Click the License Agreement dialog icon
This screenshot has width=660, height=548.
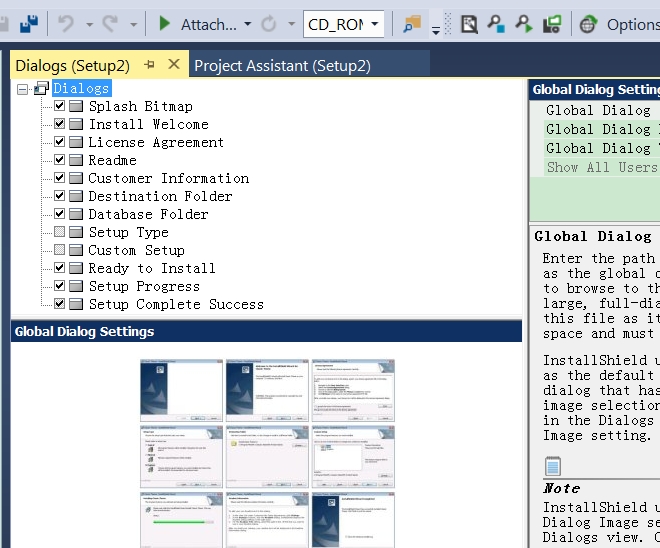[76, 142]
